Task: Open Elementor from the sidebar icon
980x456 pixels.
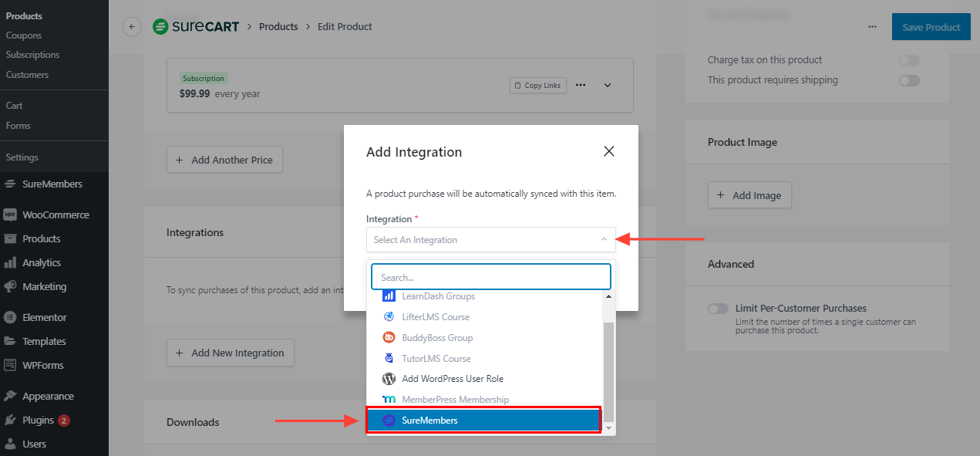Action: point(11,317)
